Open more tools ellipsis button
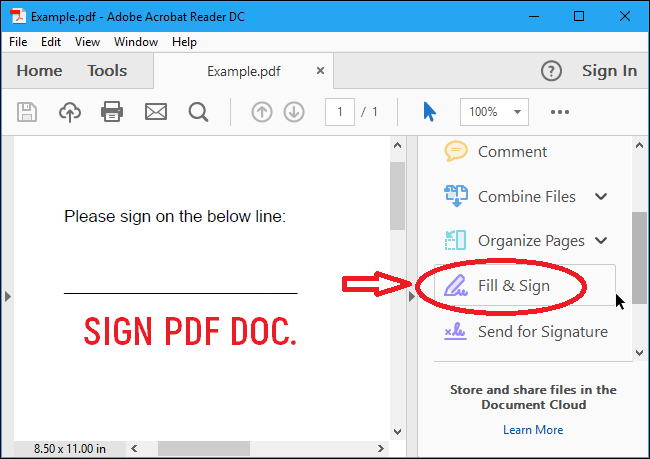This screenshot has height=459, width=650. coord(560,112)
